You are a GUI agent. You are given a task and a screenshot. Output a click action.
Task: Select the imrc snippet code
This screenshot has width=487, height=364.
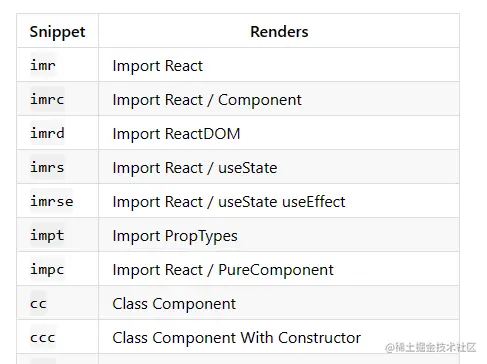point(47,99)
